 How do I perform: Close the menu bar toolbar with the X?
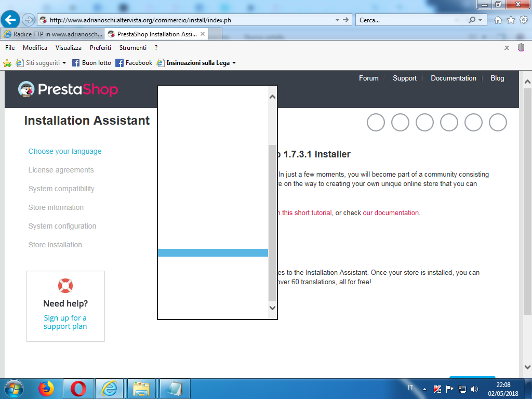pyautogui.click(x=507, y=48)
